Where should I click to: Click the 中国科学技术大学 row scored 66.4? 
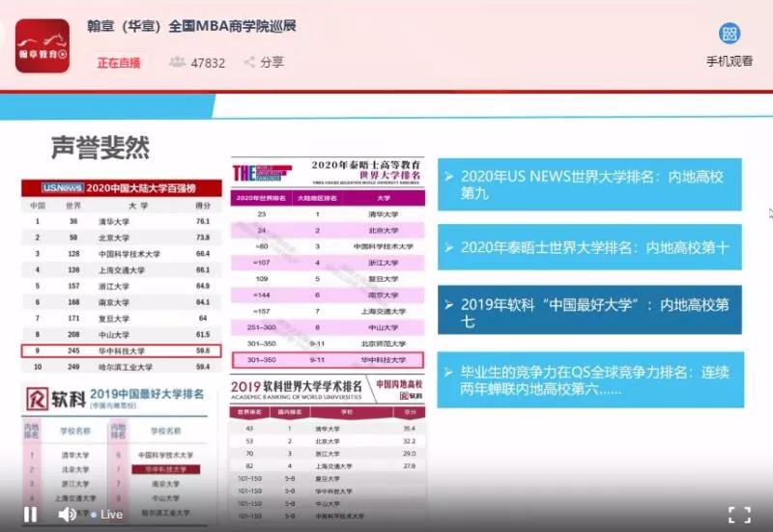(122, 254)
